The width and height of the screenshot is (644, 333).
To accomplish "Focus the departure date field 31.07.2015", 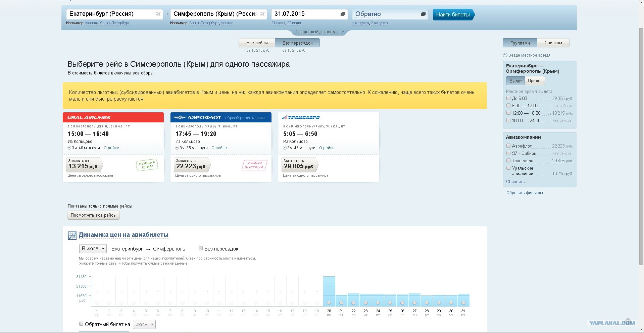I will [309, 14].
